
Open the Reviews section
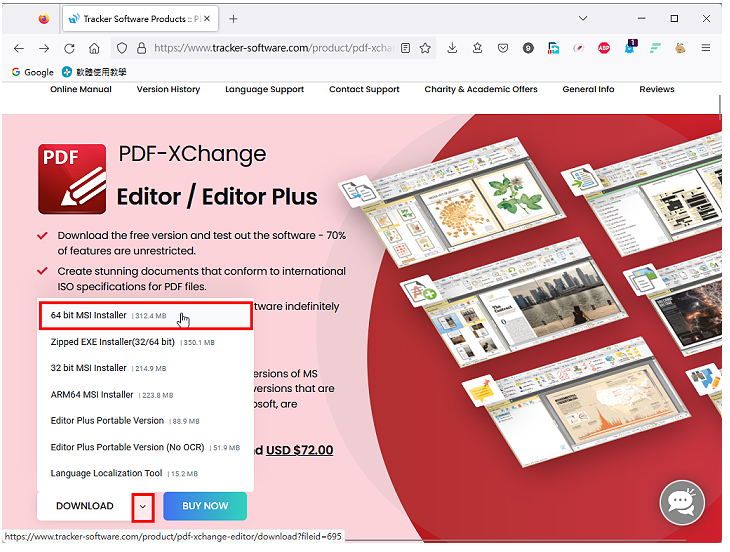(656, 89)
